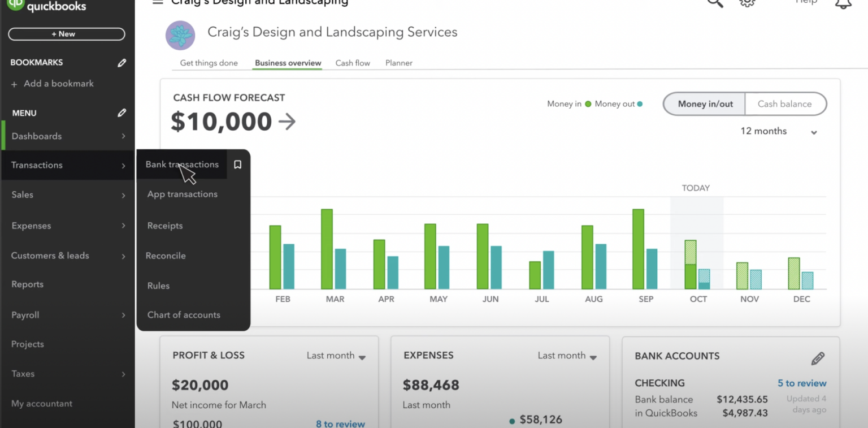Click the + New button
868x428 pixels.
pos(66,34)
